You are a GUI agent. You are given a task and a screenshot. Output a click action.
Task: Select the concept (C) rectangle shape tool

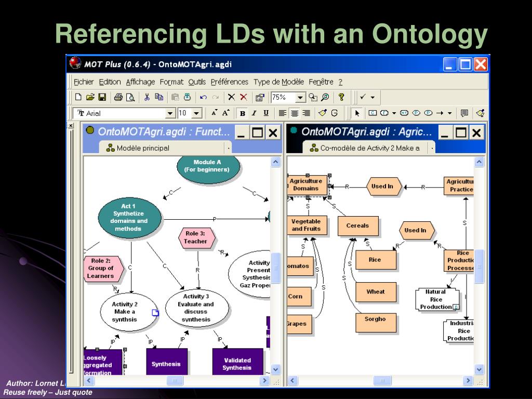tap(373, 113)
